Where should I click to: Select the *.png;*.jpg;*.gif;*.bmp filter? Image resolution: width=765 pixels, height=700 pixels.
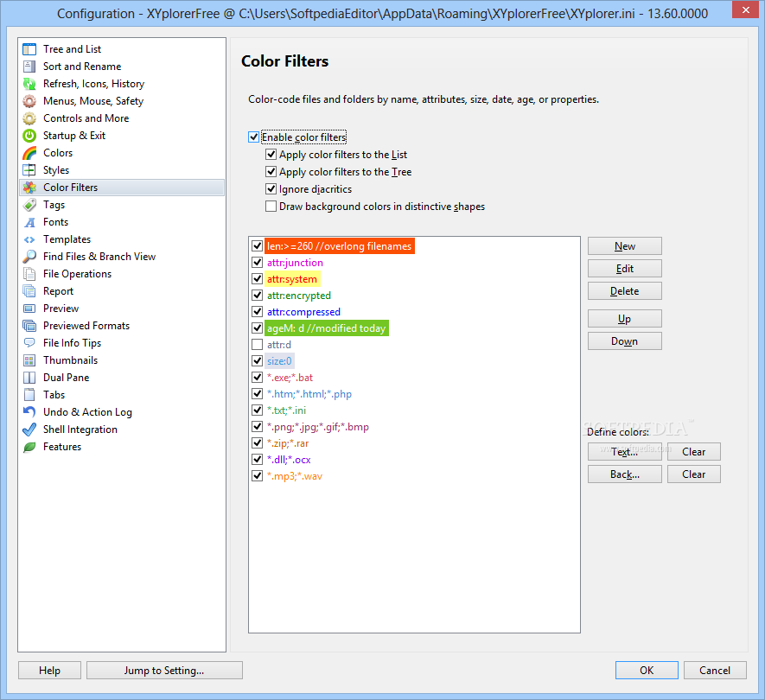click(317, 427)
